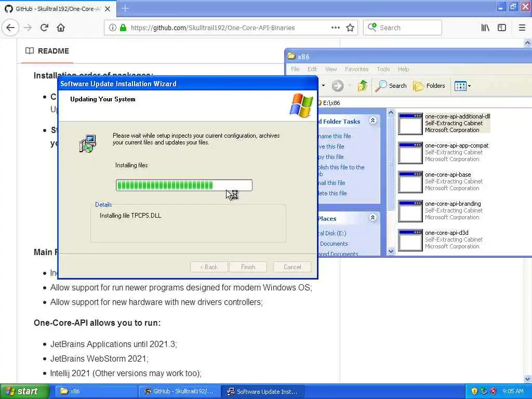The image size is (532, 399).
Task: Open Firefox home page icon
Action: [61, 28]
